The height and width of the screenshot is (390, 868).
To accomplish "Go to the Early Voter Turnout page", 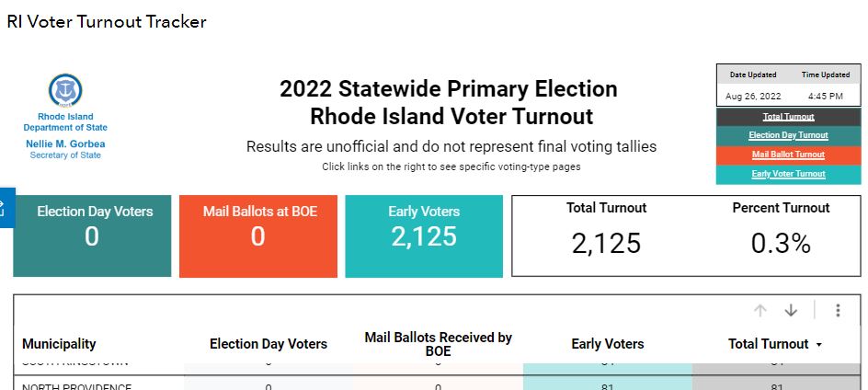I will pyautogui.click(x=788, y=175).
